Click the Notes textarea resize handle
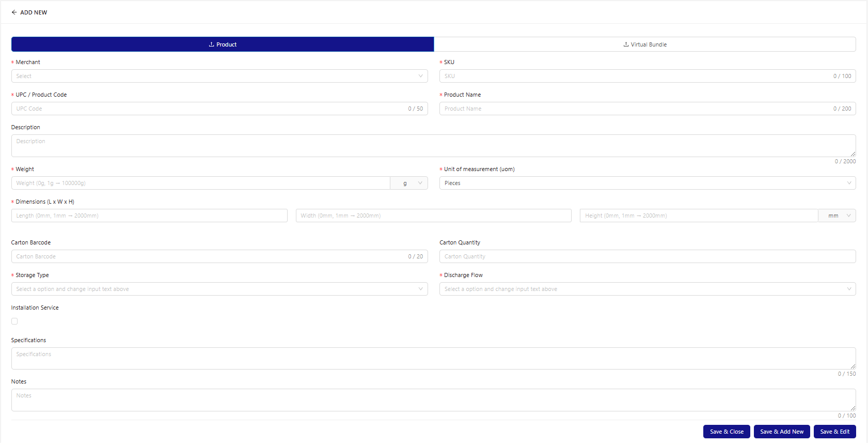Viewport: 868px width, 445px height. pyautogui.click(x=853, y=408)
